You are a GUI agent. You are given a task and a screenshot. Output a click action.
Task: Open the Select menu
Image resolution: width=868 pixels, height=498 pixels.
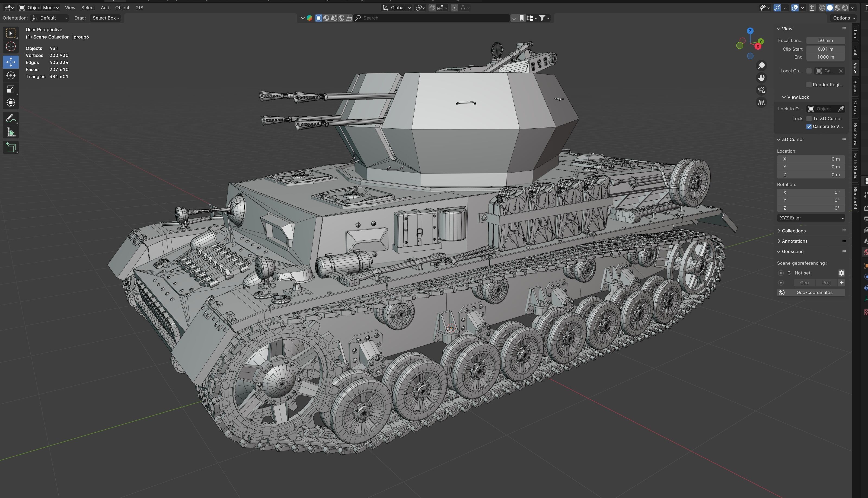click(x=88, y=8)
